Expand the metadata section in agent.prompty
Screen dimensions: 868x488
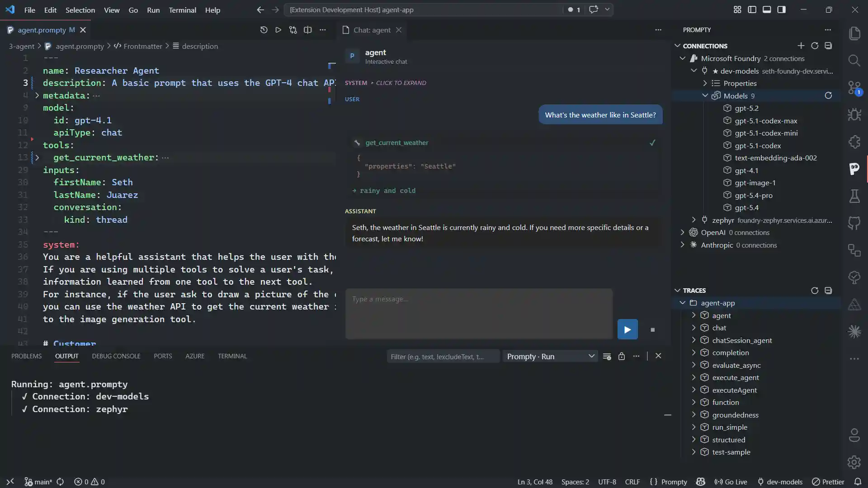(x=37, y=95)
